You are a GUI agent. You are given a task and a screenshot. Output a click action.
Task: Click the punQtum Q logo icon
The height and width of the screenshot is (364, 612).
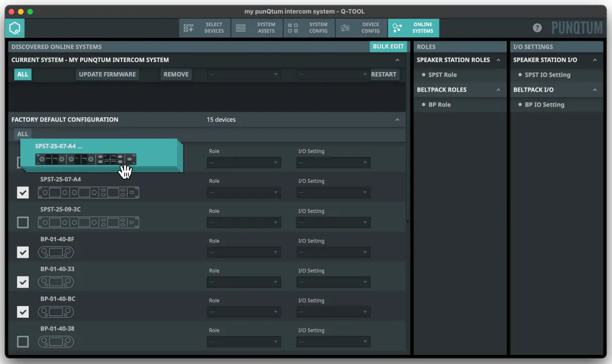tap(15, 28)
